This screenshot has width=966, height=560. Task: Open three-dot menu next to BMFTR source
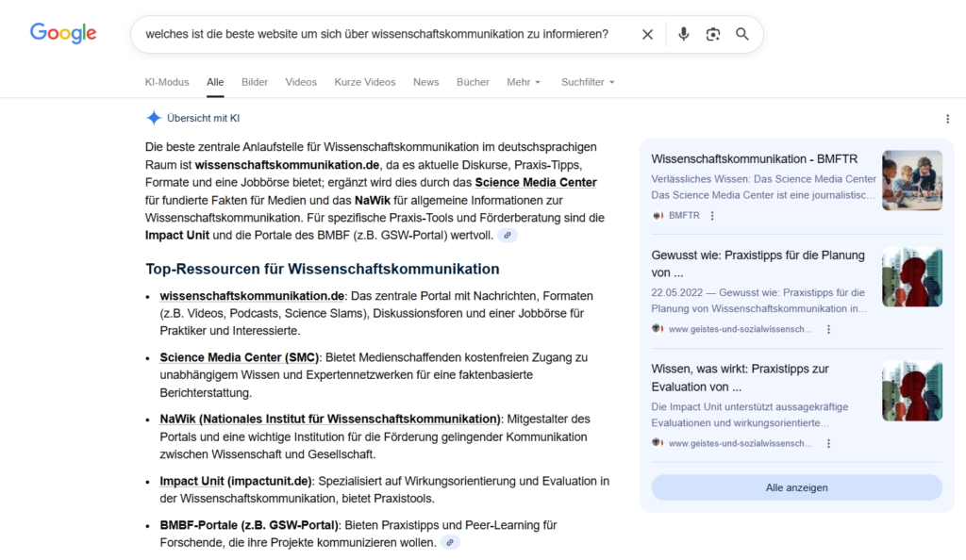click(x=712, y=216)
